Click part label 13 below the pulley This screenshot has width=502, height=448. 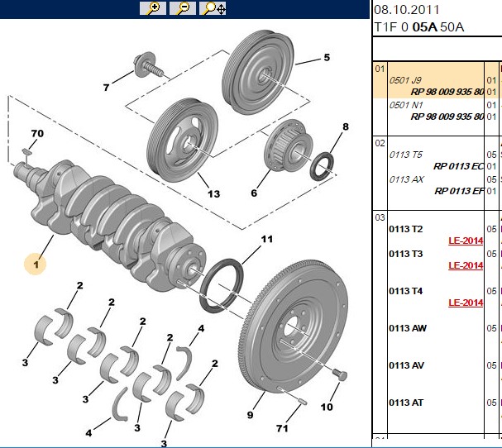[x=213, y=194]
